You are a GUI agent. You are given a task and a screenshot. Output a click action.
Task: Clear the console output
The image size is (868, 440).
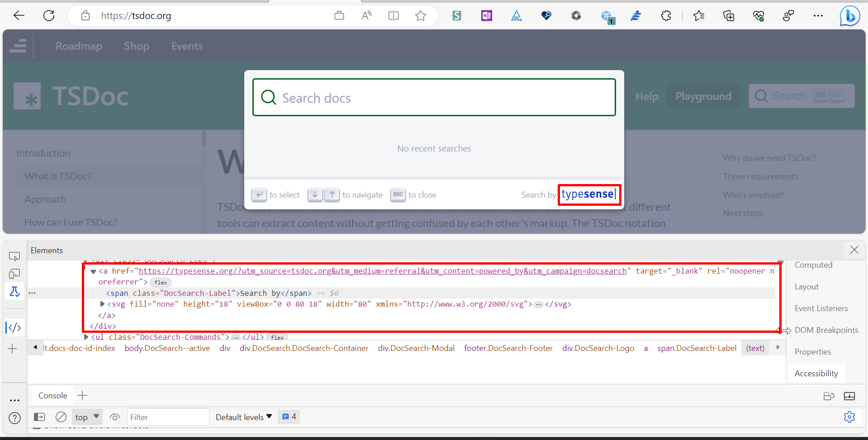(x=61, y=416)
